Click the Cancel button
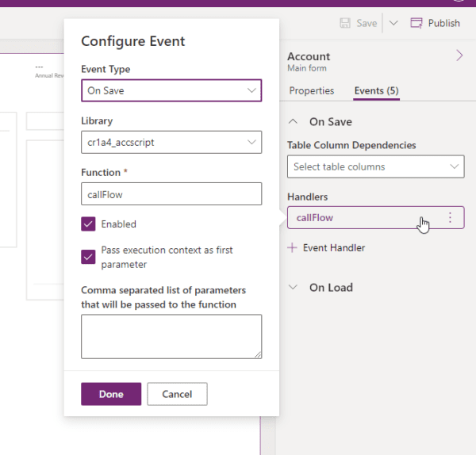476x455 pixels. coord(177,394)
